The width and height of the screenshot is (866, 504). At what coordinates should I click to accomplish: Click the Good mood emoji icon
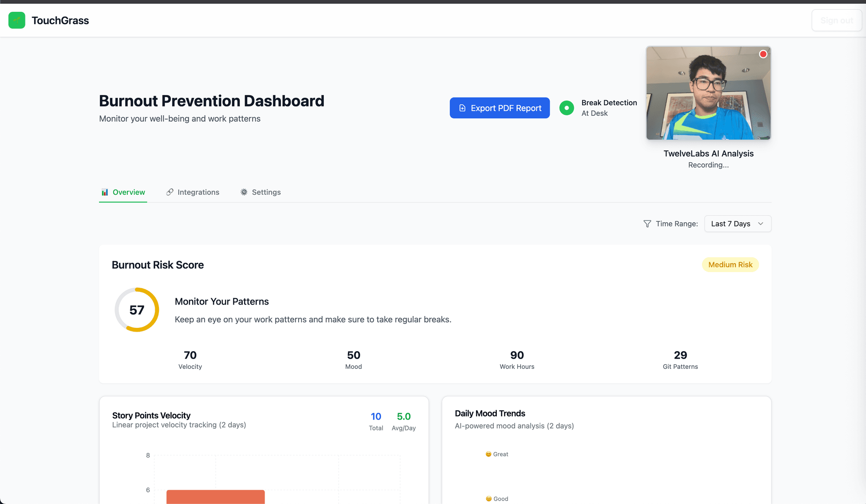(x=489, y=499)
